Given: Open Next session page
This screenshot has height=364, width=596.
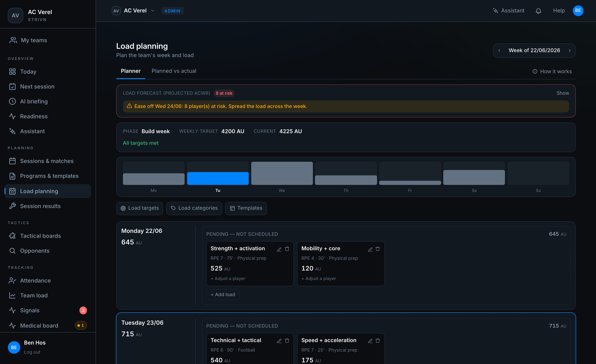Looking at the screenshot, I should point(48,86).
